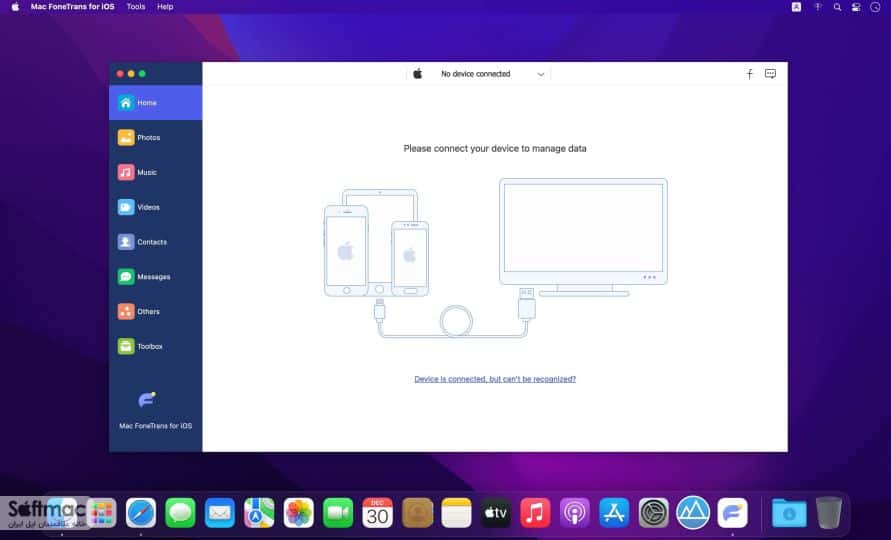Click the Spotlight search icon in menu bar

837,7
